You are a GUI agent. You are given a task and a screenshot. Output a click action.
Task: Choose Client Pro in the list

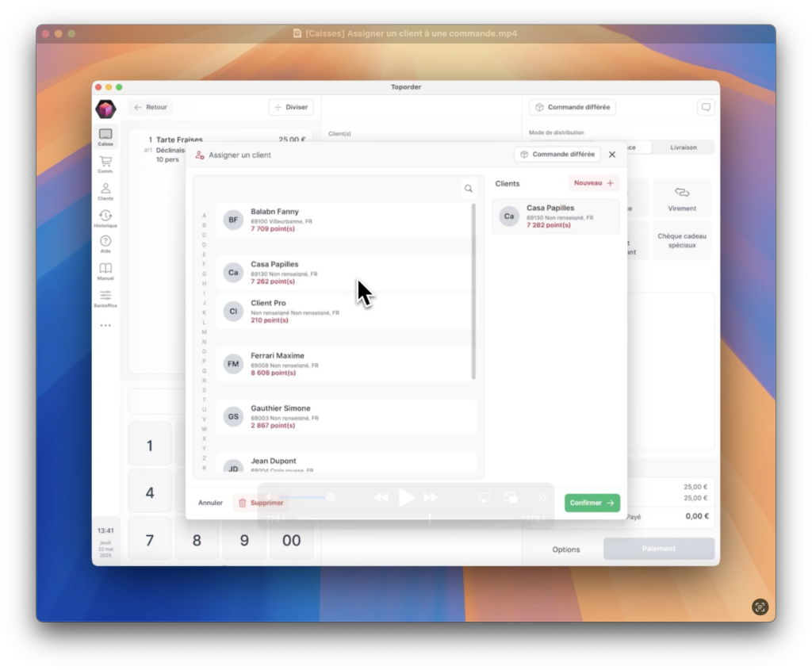[346, 312]
